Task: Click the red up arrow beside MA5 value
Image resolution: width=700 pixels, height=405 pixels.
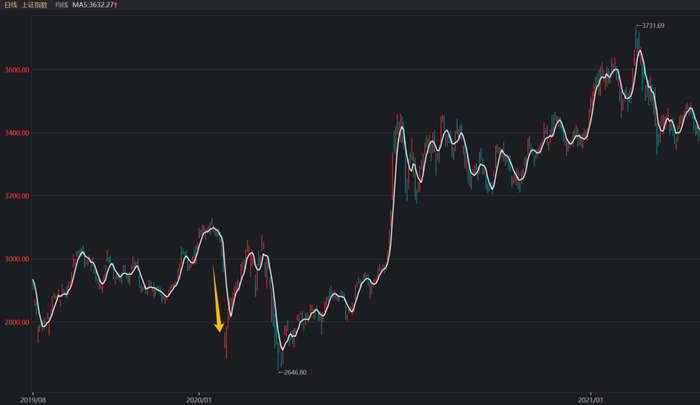Action: (117, 5)
